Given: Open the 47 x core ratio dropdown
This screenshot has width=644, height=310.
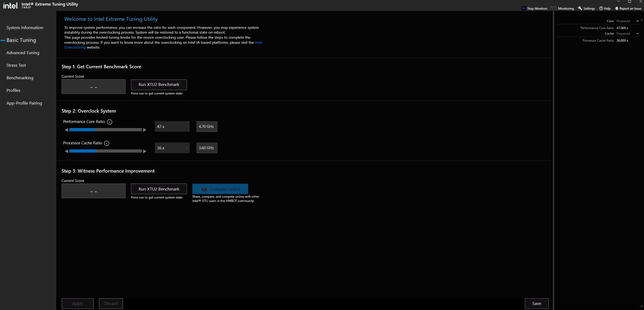Looking at the screenshot, I should tap(172, 126).
